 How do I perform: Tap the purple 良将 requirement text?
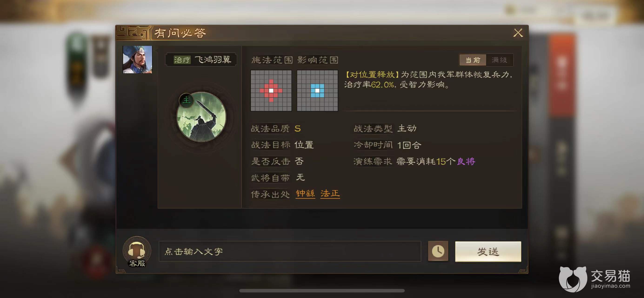(466, 161)
